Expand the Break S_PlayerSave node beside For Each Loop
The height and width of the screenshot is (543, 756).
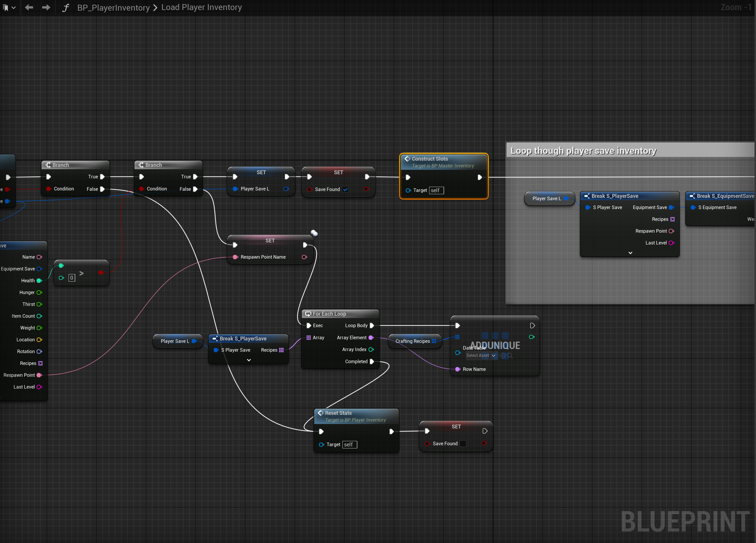pos(249,360)
